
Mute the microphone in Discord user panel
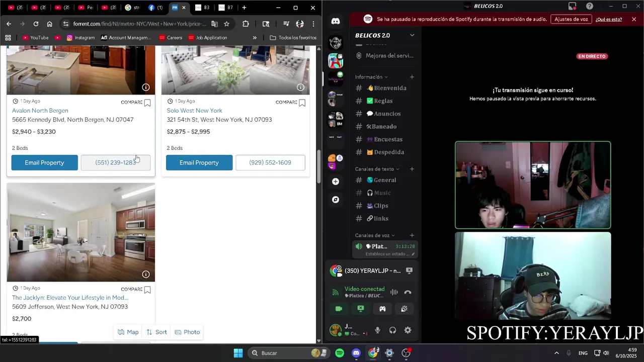pos(377,330)
